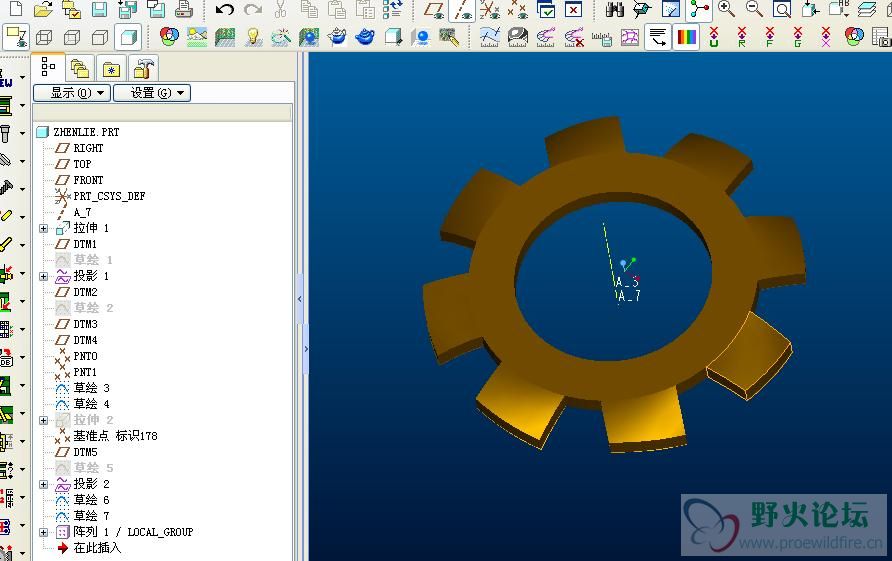Switch to Wireframe display mode
The image size is (892, 561).
tap(44, 38)
